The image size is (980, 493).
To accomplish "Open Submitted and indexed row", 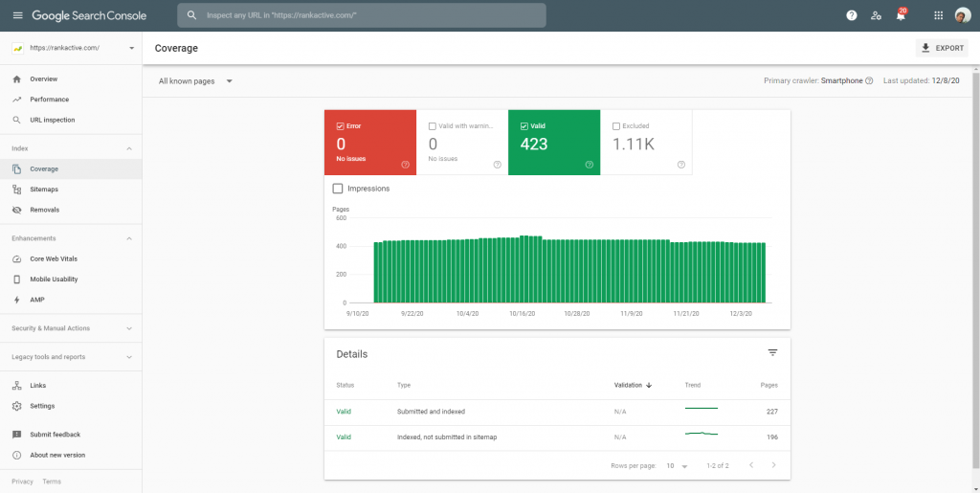I will (x=557, y=412).
